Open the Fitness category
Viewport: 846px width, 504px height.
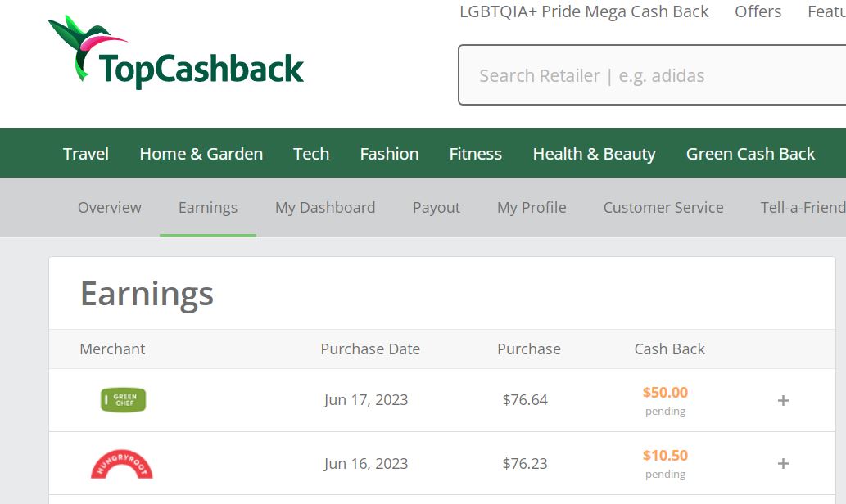(x=476, y=154)
